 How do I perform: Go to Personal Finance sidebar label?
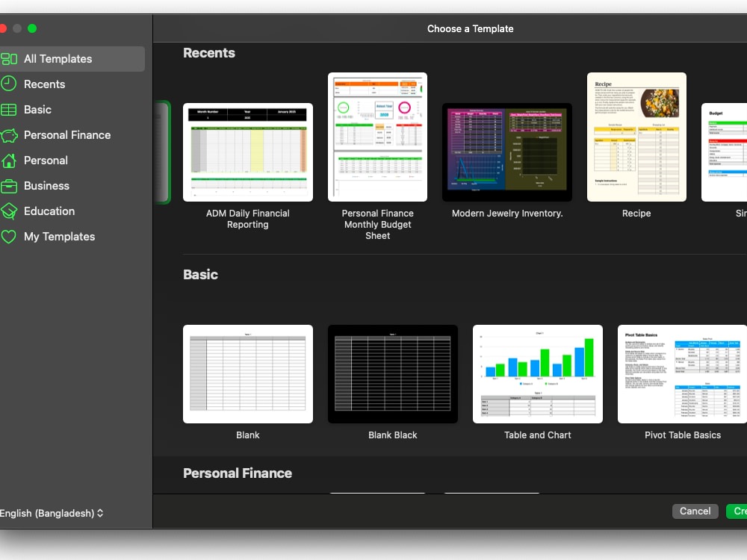(67, 135)
